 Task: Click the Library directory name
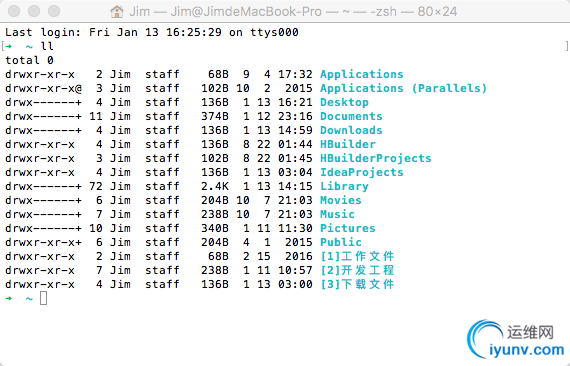344,186
